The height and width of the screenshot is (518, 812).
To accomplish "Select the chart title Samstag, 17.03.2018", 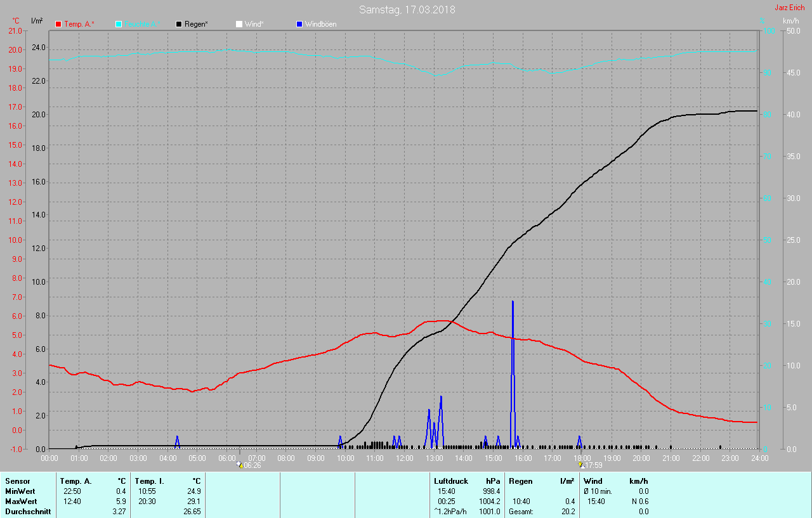I will (x=407, y=10).
